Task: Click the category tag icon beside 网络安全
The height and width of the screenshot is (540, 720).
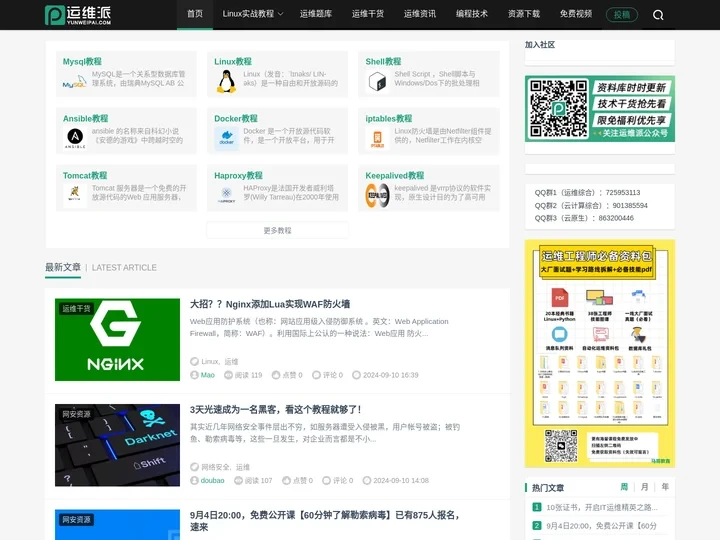Action: 194,467
